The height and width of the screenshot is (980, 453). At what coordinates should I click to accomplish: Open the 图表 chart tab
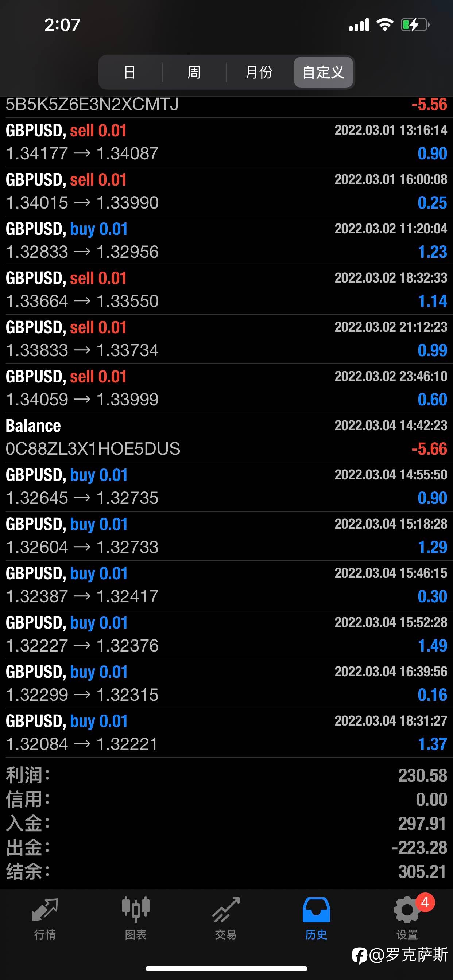[136, 918]
